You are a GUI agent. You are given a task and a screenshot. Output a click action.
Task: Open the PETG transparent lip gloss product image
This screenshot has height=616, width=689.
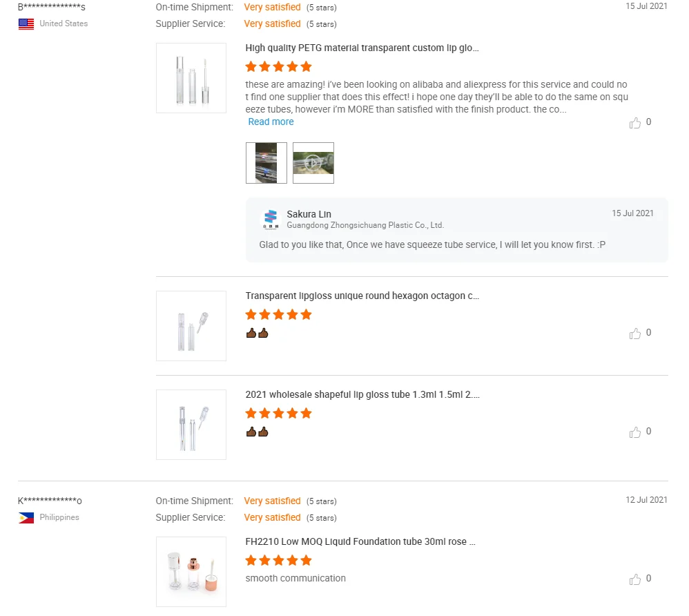(191, 78)
